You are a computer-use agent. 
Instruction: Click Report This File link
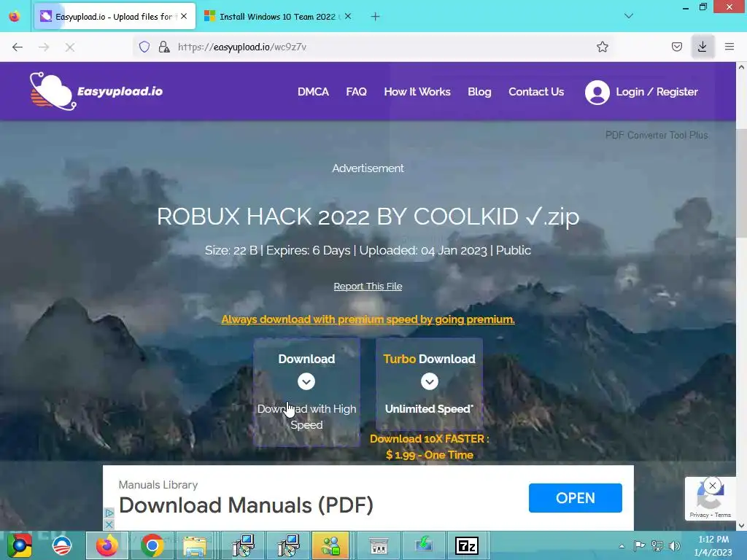[368, 286]
